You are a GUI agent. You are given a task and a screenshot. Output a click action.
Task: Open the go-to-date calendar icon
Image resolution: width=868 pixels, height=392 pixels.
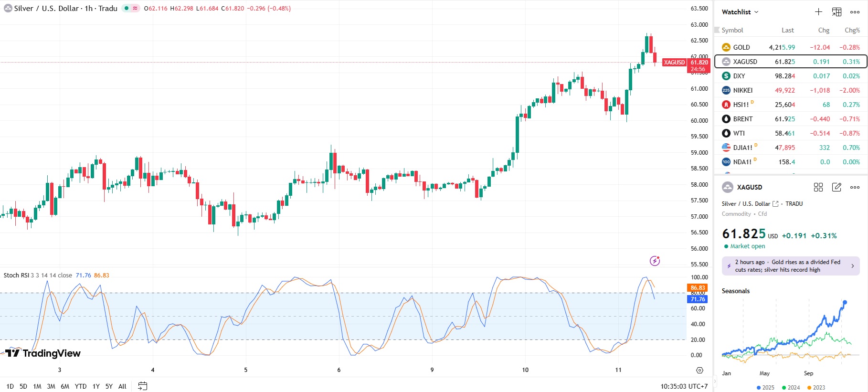coord(142,386)
